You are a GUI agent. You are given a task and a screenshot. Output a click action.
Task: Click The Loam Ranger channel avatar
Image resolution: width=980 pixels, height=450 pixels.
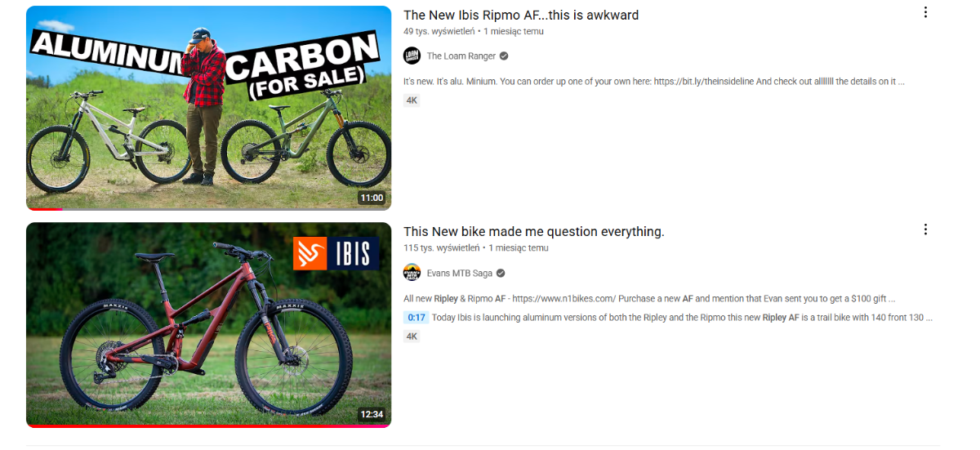[x=412, y=56]
